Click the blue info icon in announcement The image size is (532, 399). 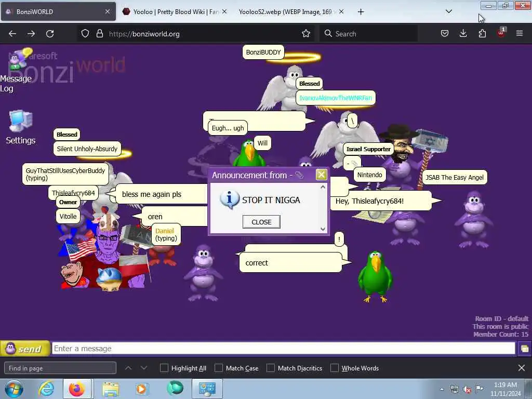(x=229, y=199)
